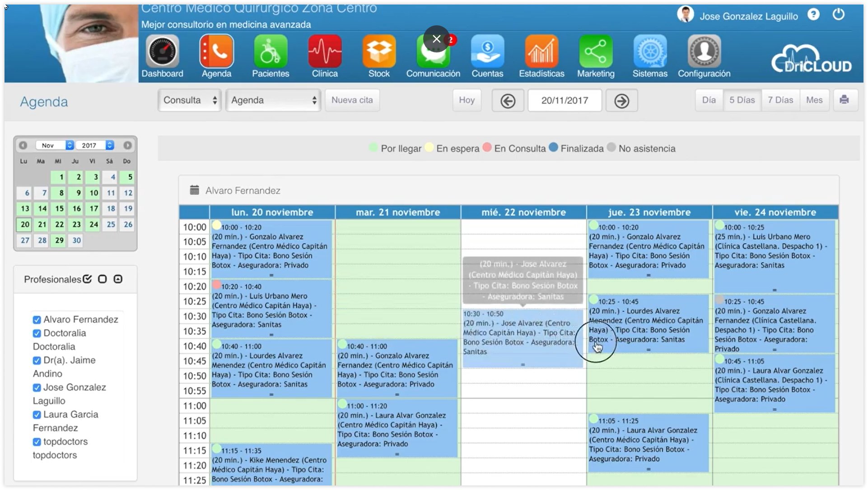The width and height of the screenshot is (868, 490).
Task: Click No asistencia gray status dot
Action: tap(611, 147)
